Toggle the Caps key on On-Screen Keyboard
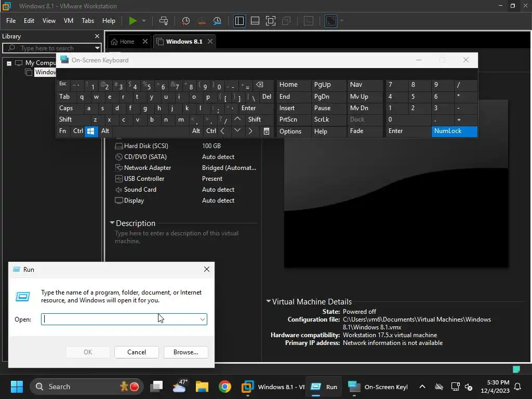 [69, 108]
